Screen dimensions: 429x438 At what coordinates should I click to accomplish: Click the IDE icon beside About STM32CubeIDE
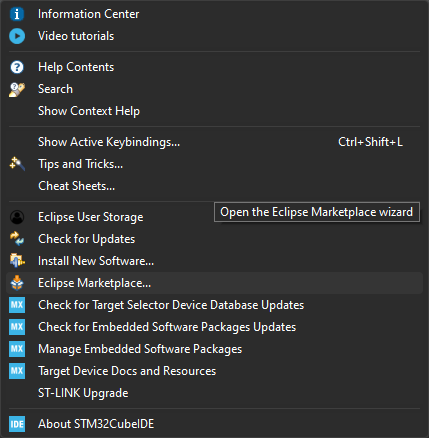pyautogui.click(x=17, y=424)
